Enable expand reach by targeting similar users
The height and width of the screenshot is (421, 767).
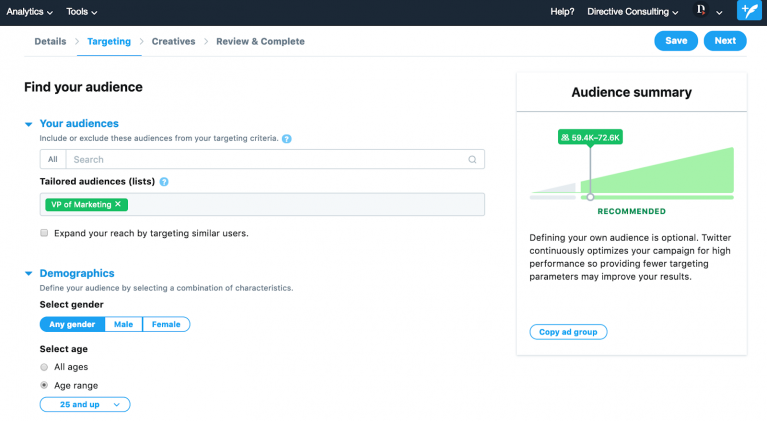(x=44, y=233)
